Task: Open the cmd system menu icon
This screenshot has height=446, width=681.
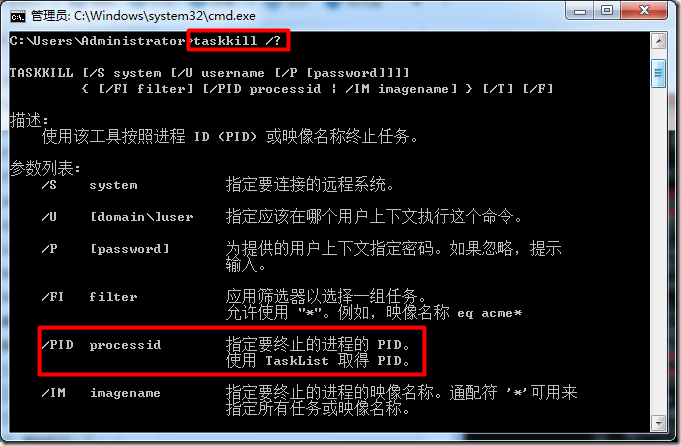Action: (17, 16)
